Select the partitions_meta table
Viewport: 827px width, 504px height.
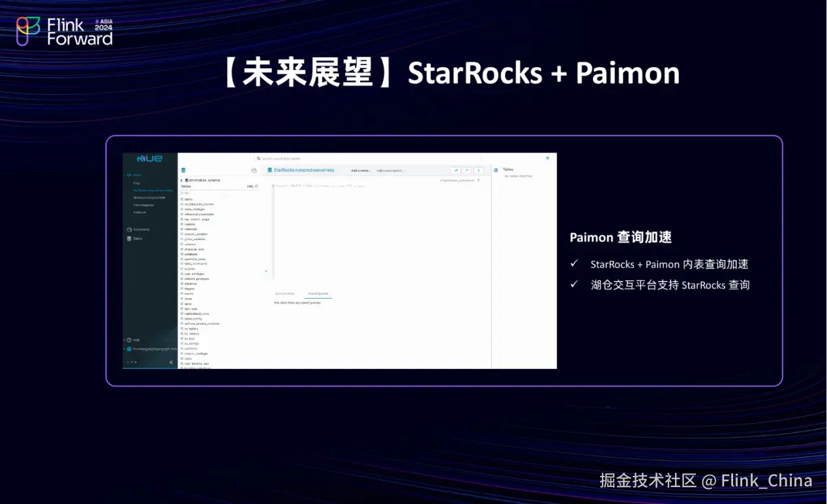click(194, 259)
